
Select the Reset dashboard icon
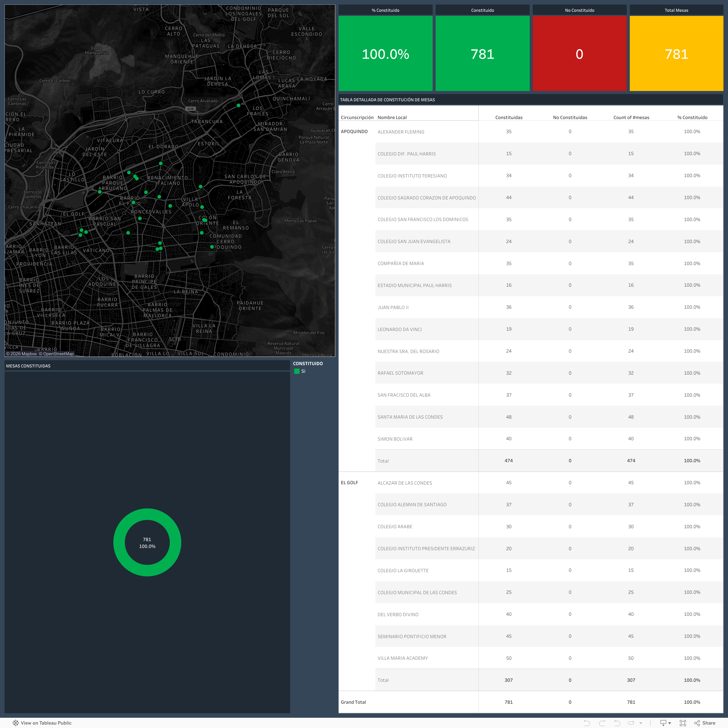tap(617, 723)
